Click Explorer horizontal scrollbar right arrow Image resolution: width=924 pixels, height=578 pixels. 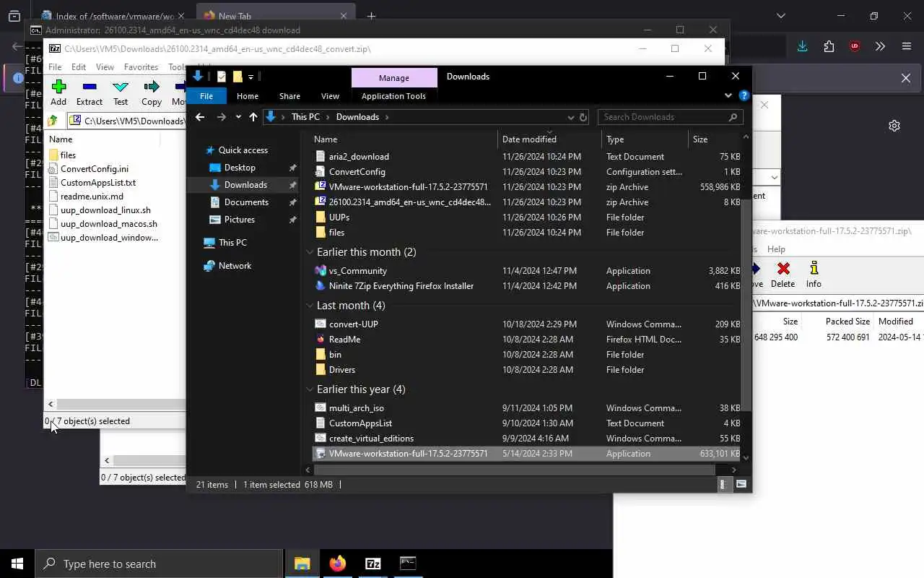tap(734, 470)
